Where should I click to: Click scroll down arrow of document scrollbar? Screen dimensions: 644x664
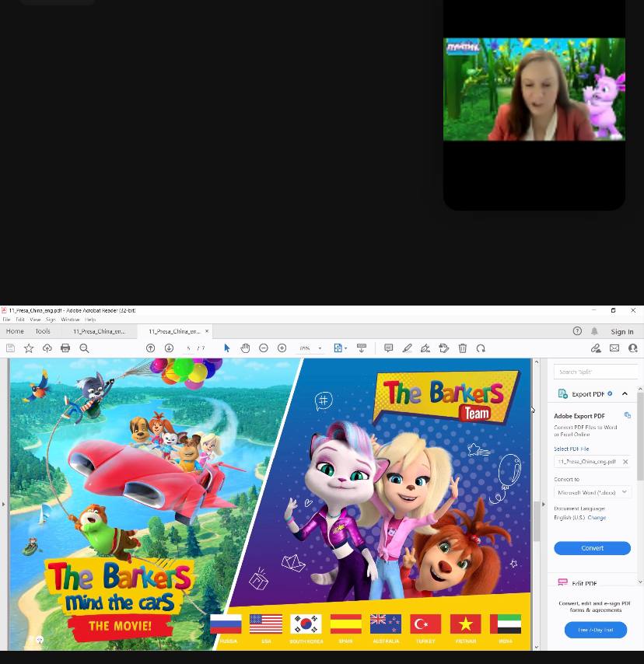coord(537,647)
